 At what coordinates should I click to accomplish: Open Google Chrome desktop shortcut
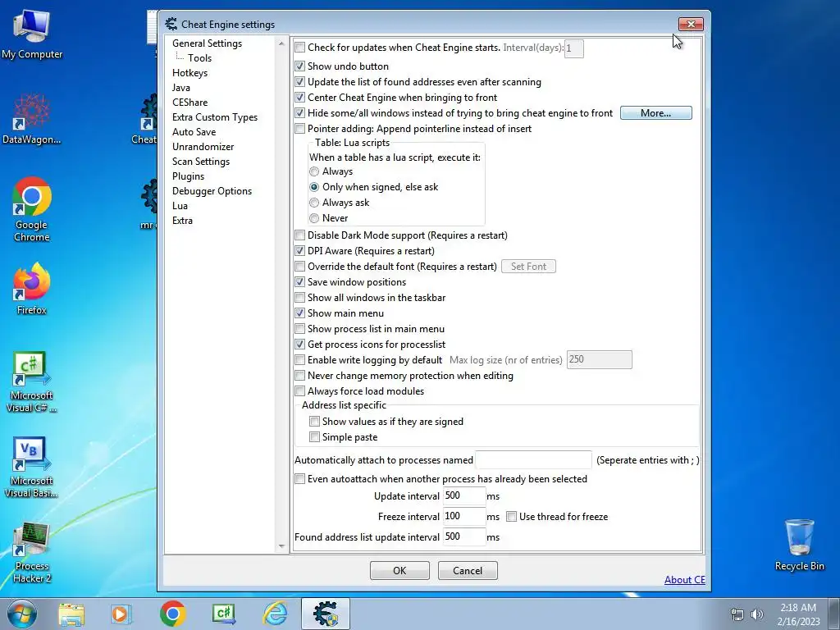pyautogui.click(x=32, y=209)
